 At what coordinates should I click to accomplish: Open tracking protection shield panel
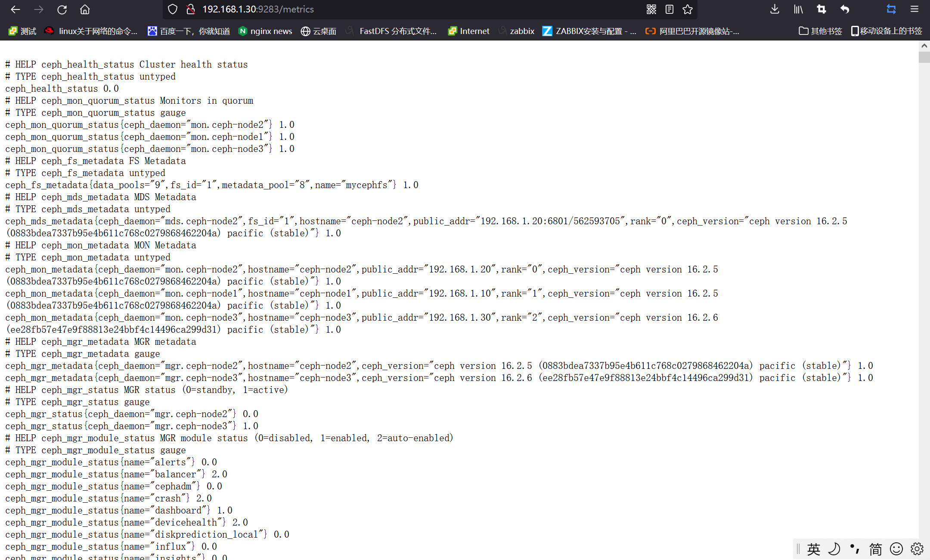pyautogui.click(x=173, y=9)
